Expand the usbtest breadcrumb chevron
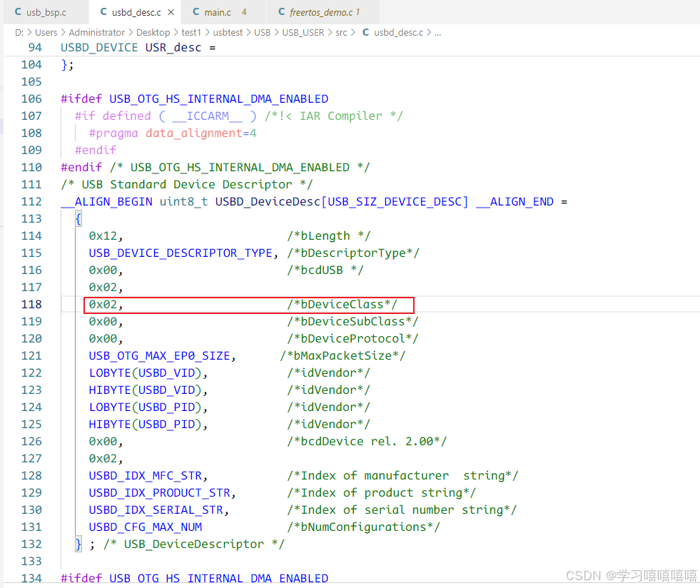700x588 pixels. 247,32
